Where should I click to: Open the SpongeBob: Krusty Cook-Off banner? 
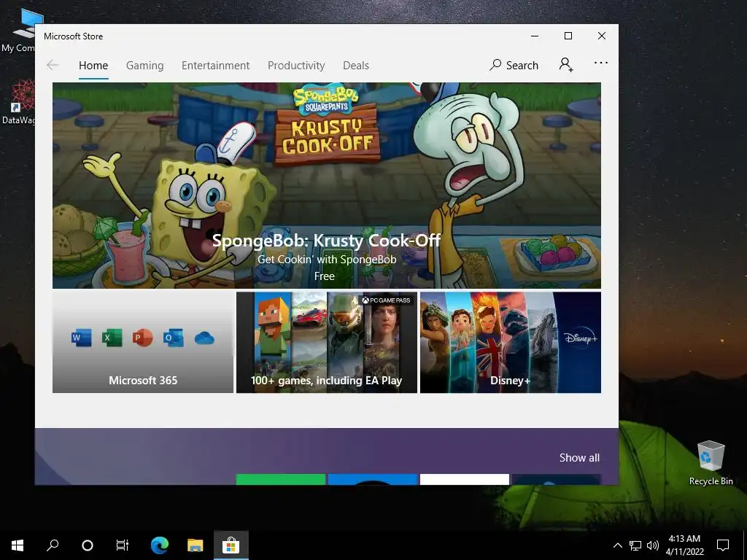click(326, 185)
